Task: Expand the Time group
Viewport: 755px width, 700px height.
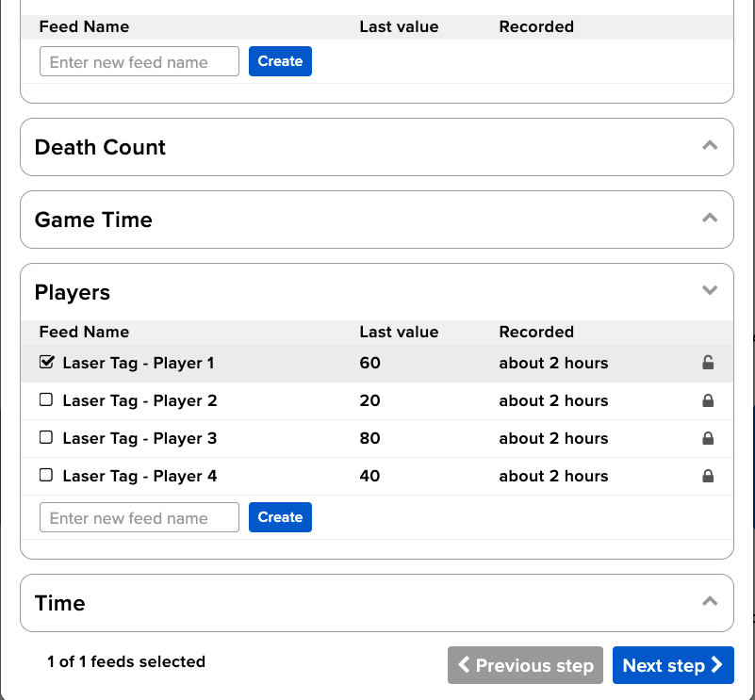Action: pos(710,602)
